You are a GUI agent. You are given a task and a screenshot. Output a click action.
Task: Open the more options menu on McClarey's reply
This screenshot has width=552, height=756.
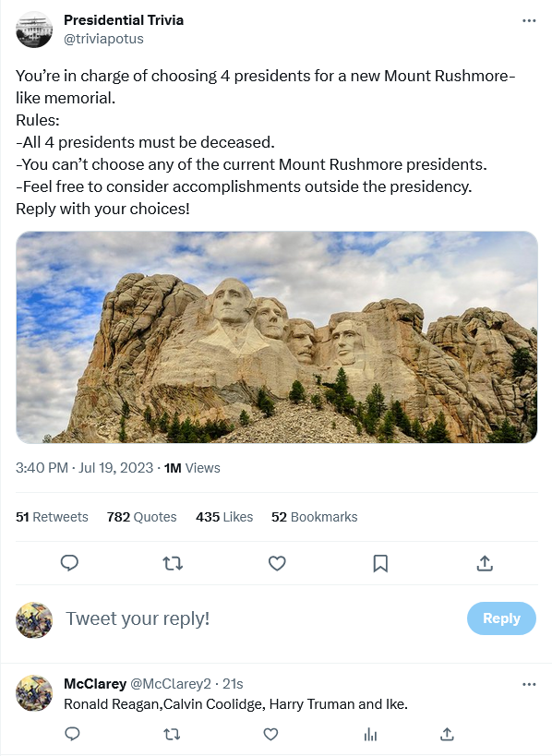529,684
